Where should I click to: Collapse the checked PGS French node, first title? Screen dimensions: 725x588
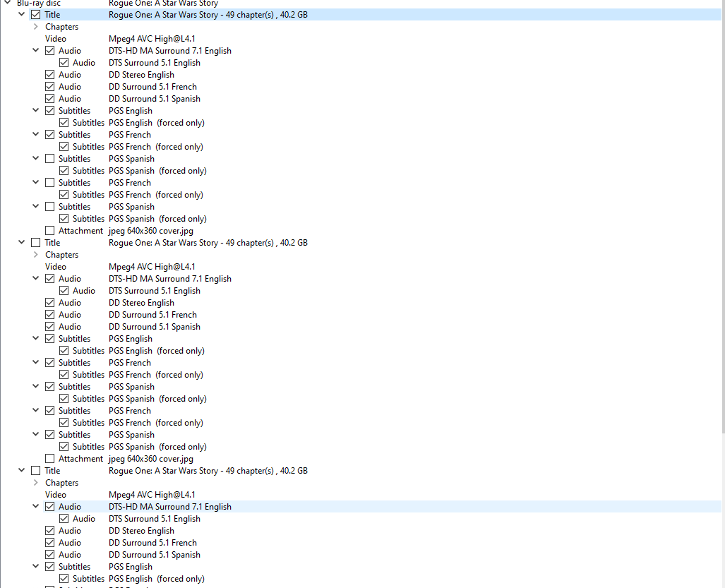[x=35, y=135]
